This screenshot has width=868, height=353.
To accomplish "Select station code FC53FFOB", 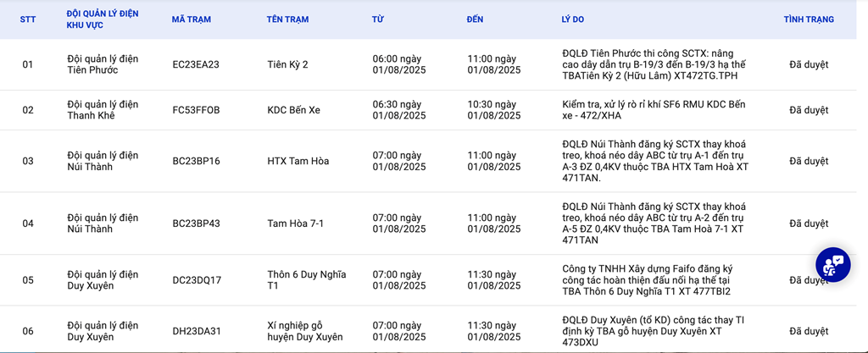I will (196, 110).
